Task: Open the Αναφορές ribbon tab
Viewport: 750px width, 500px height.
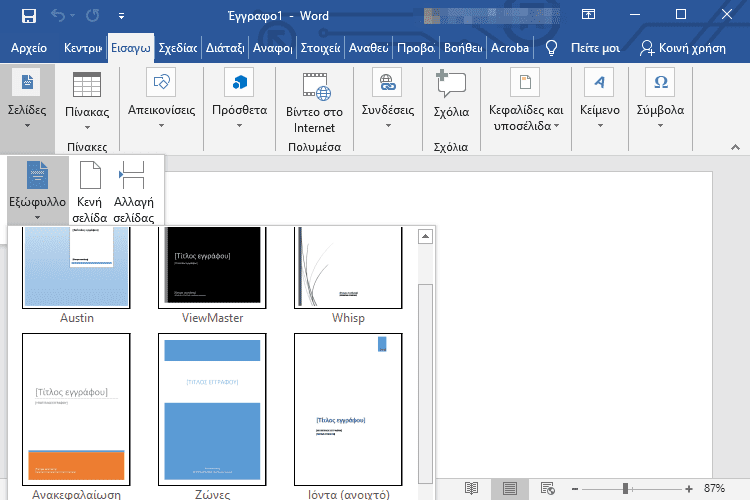Action: pyautogui.click(x=272, y=48)
